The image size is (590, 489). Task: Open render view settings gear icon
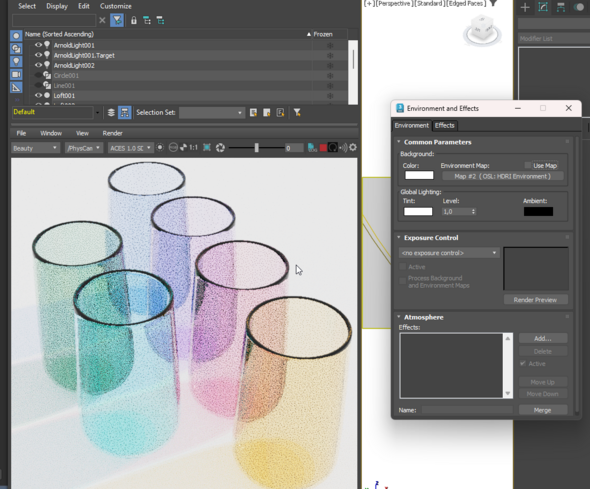[353, 148]
